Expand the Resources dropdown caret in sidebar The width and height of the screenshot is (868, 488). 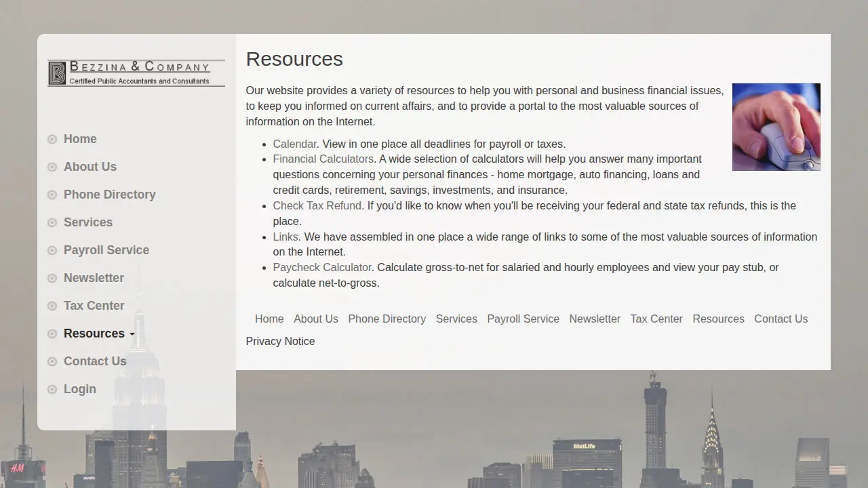pyautogui.click(x=132, y=334)
